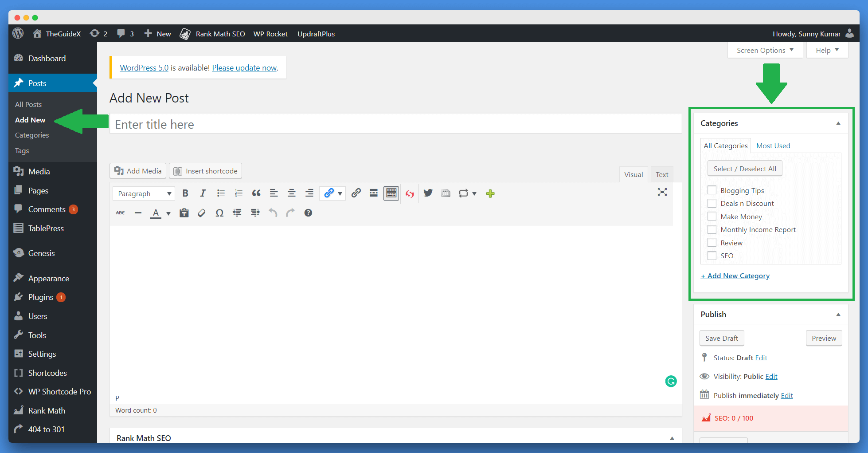Open the link options dropdown arrow
868x453 pixels.
[x=340, y=193]
